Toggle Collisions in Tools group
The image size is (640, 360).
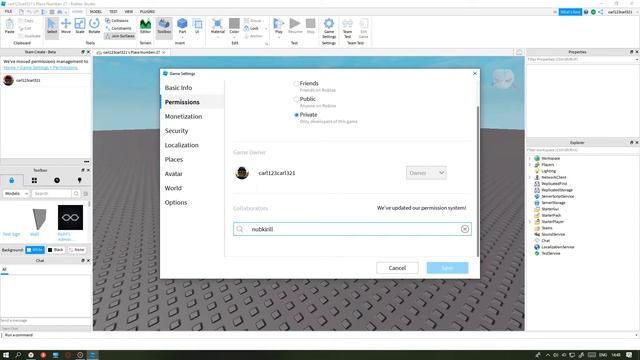pyautogui.click(x=117, y=20)
